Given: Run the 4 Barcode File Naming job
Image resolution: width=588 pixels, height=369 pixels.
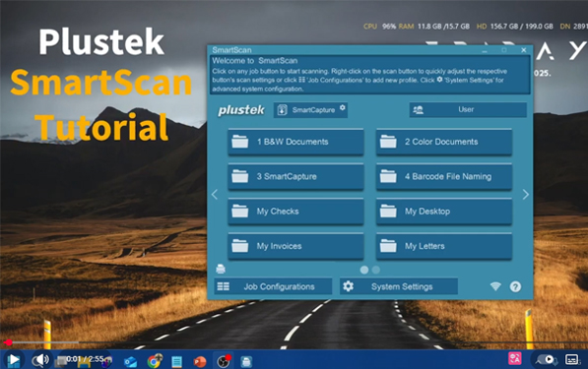Looking at the screenshot, I should click(444, 176).
